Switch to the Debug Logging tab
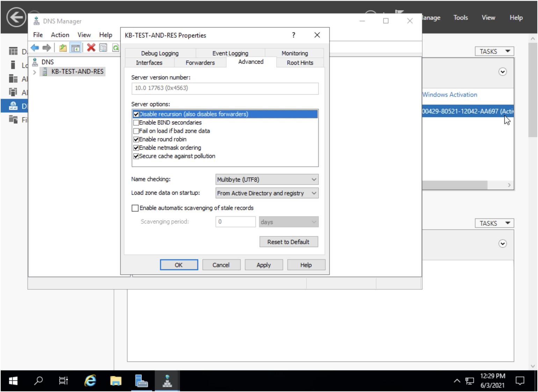This screenshot has height=392, width=538. [160, 53]
